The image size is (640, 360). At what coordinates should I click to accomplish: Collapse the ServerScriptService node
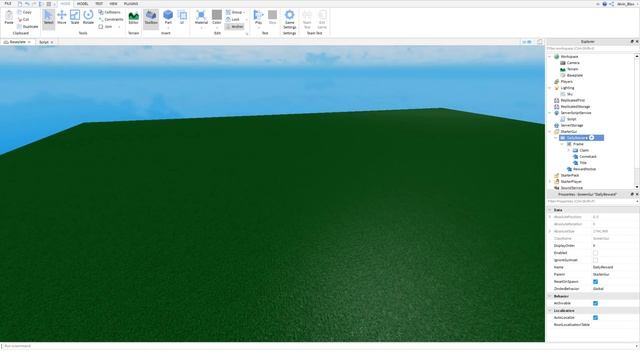click(550, 113)
